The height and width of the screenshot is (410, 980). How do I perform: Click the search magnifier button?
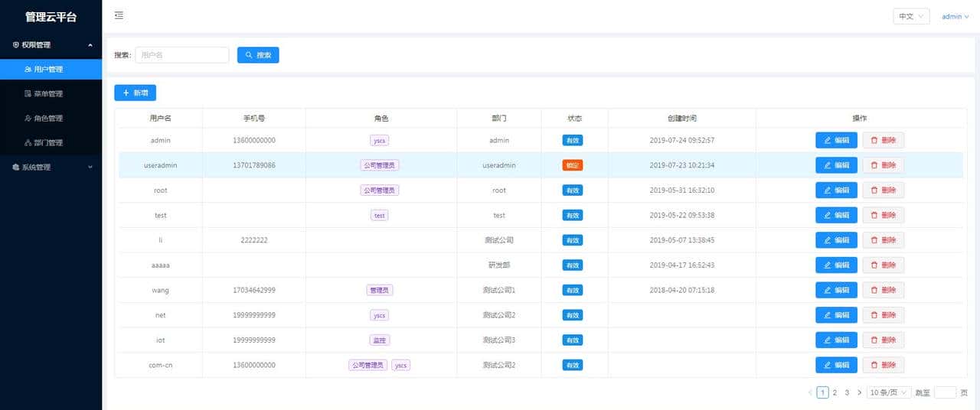258,55
